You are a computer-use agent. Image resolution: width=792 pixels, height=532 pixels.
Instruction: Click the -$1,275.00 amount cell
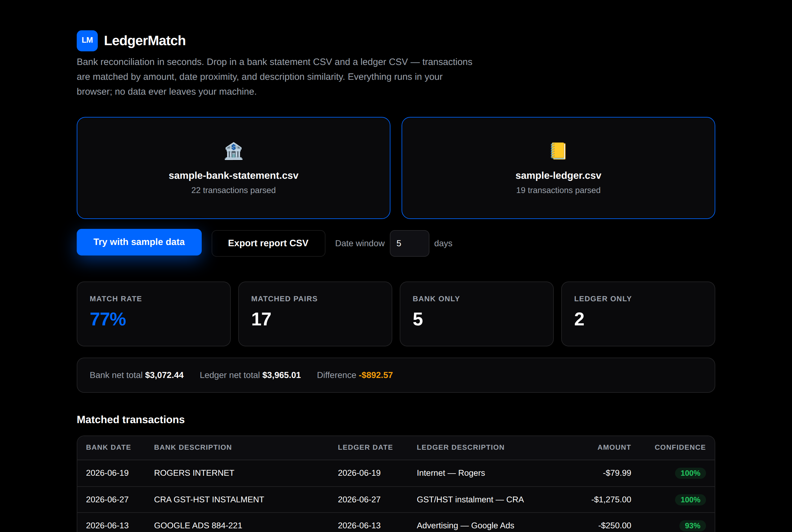coord(611,500)
